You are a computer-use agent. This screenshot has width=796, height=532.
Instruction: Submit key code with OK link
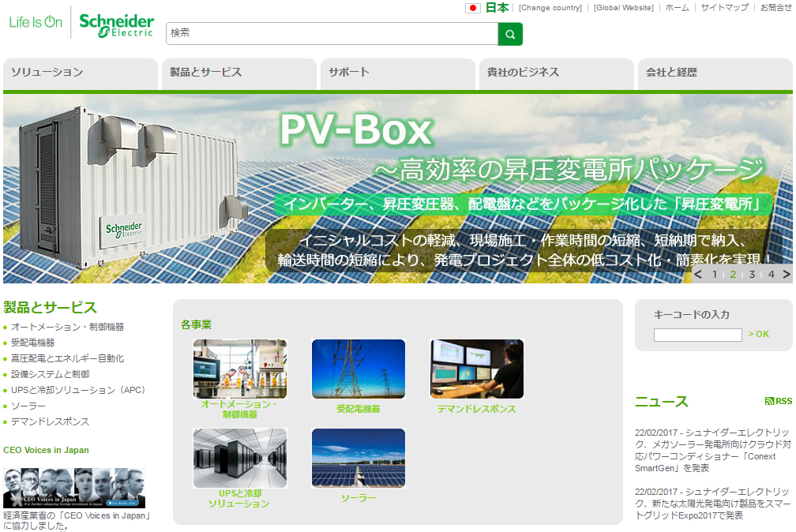(x=758, y=334)
